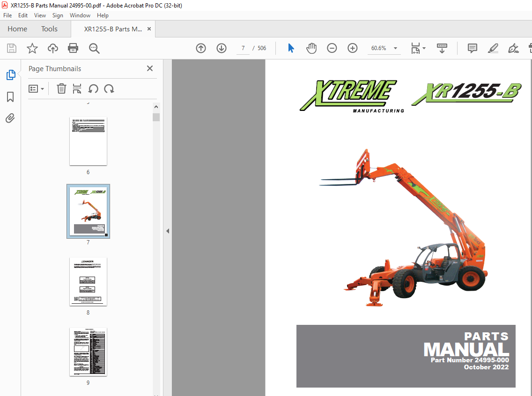Select page 7 thumbnail

88,211
